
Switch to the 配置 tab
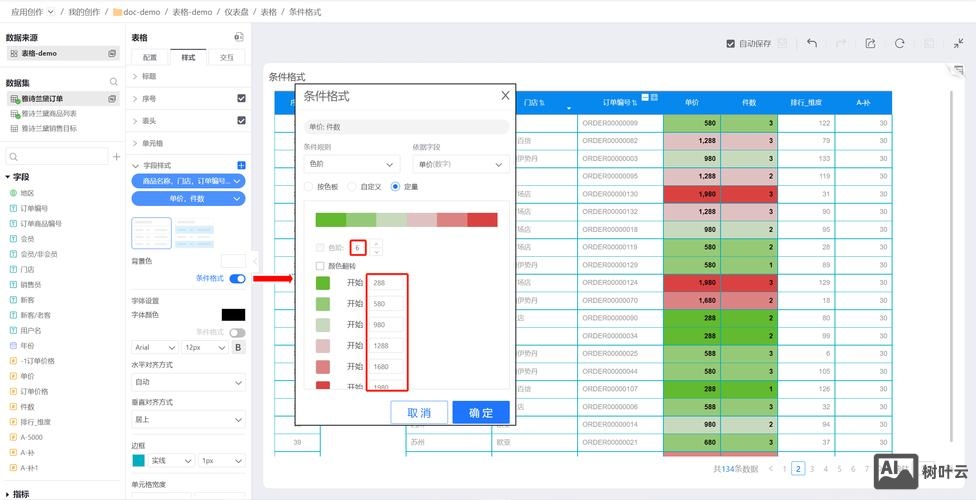click(x=150, y=57)
